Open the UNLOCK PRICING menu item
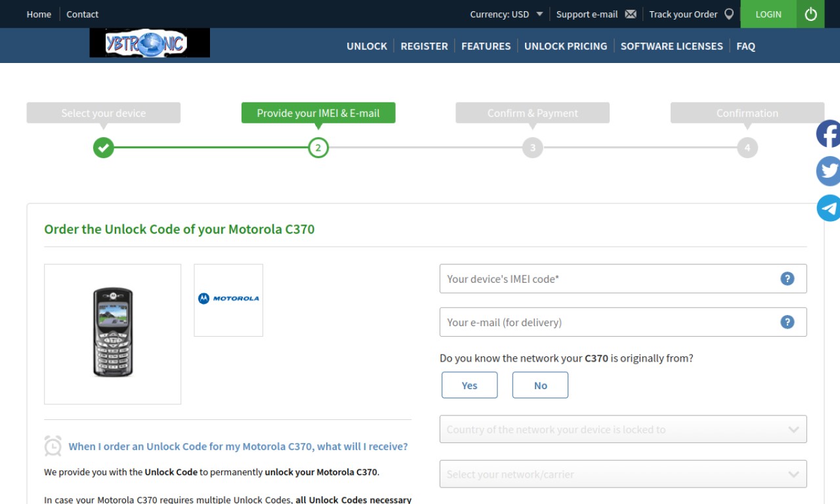Image resolution: width=840 pixels, height=504 pixels. click(x=566, y=46)
